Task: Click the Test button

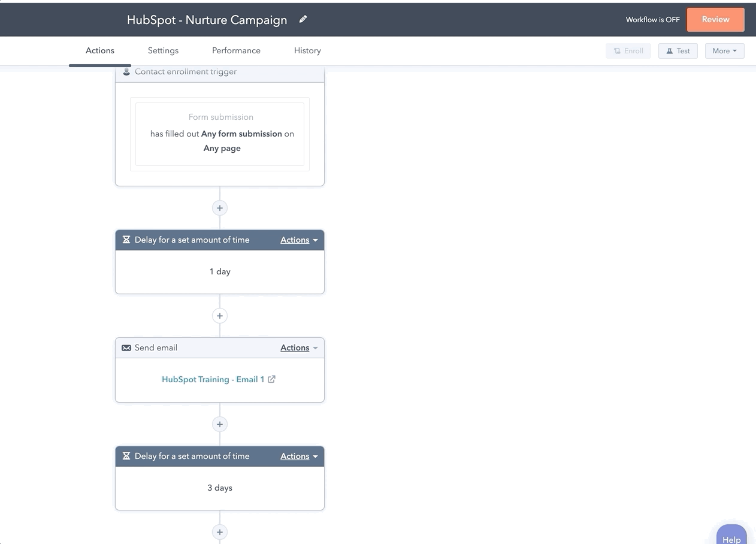Action: (678, 51)
